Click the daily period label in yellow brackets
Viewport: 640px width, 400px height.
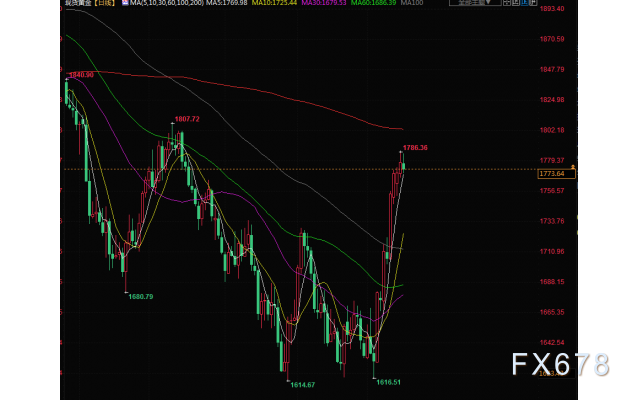pos(105,2)
